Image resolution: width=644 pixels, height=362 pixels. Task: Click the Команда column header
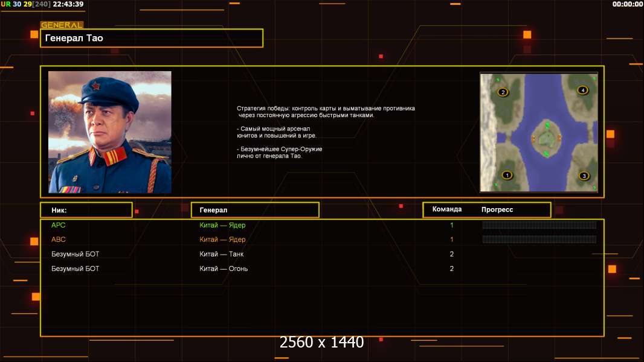[x=447, y=209]
